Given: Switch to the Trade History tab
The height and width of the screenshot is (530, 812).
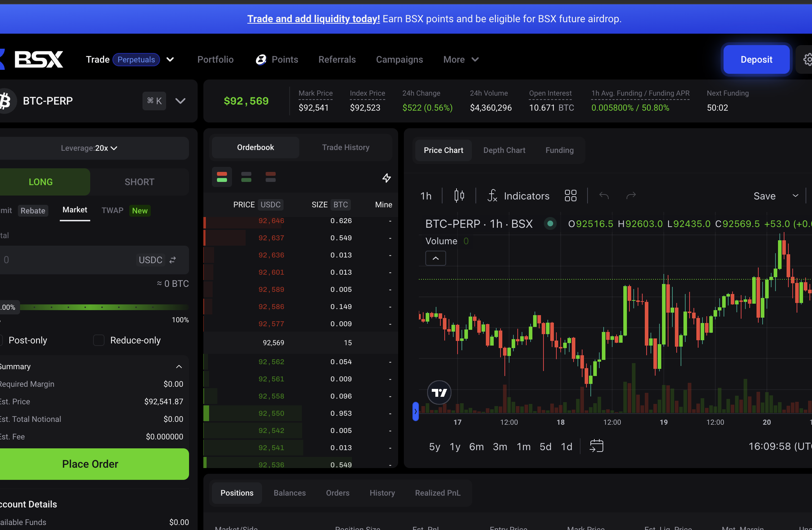Looking at the screenshot, I should 345,148.
